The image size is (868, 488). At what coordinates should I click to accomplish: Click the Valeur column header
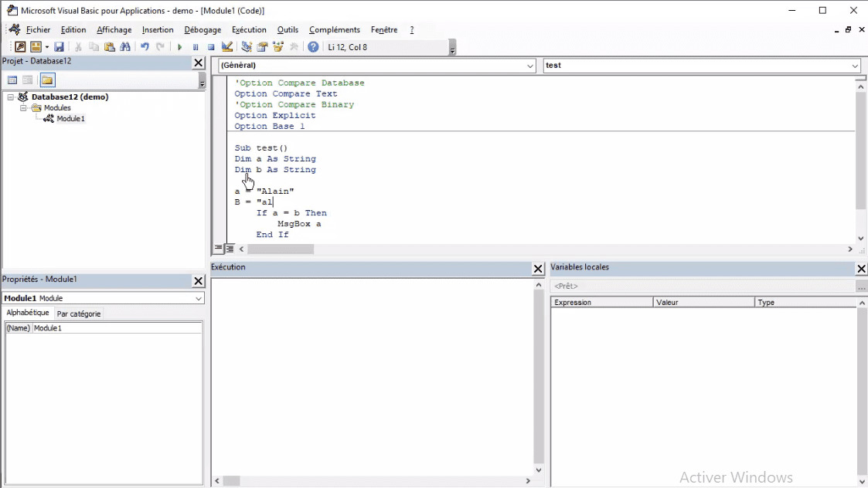[703, 303]
